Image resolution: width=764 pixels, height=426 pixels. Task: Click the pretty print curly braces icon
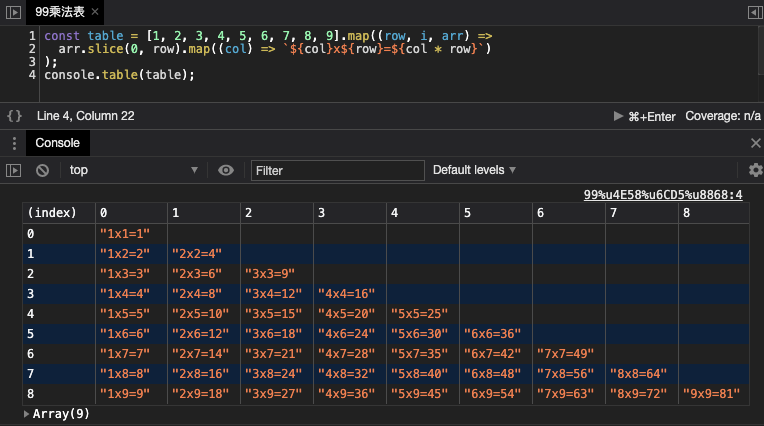pyautogui.click(x=14, y=116)
